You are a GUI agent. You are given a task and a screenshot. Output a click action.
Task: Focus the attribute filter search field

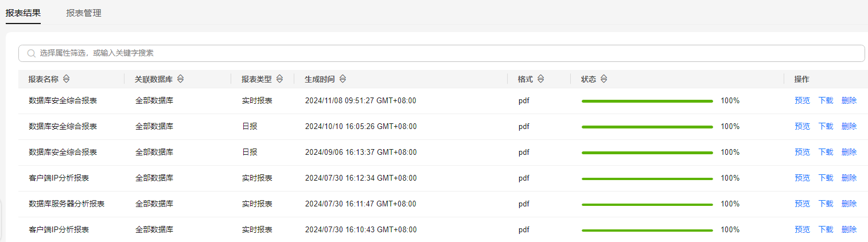pos(441,53)
